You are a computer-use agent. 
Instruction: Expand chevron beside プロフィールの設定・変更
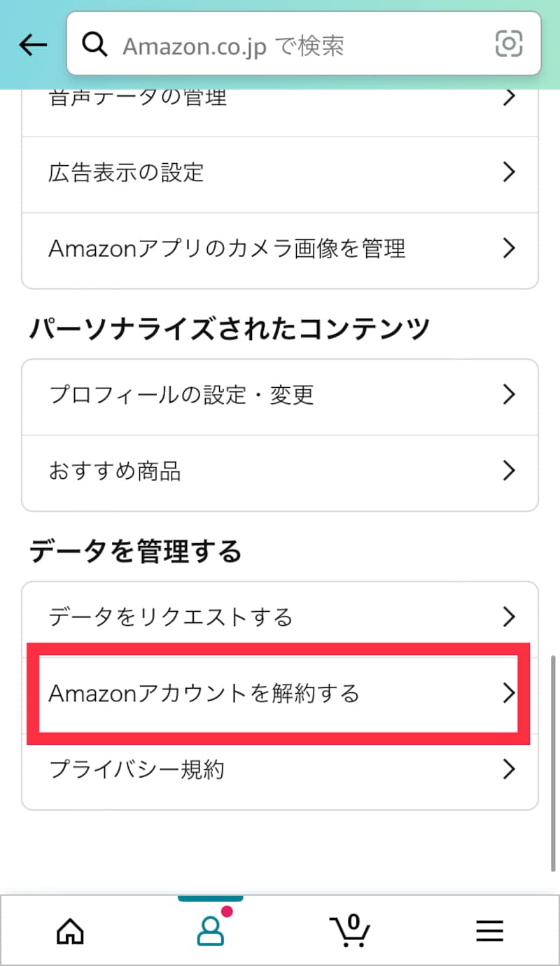[x=509, y=395]
